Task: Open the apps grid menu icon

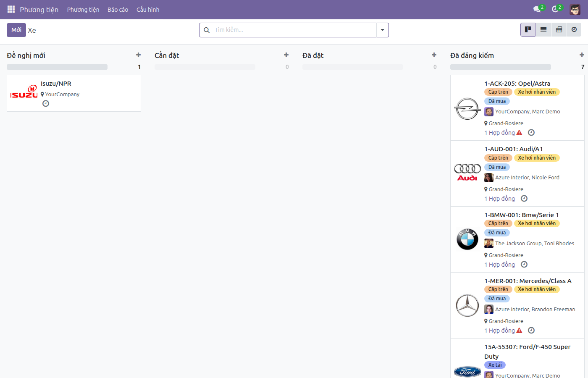Action: pyautogui.click(x=11, y=9)
